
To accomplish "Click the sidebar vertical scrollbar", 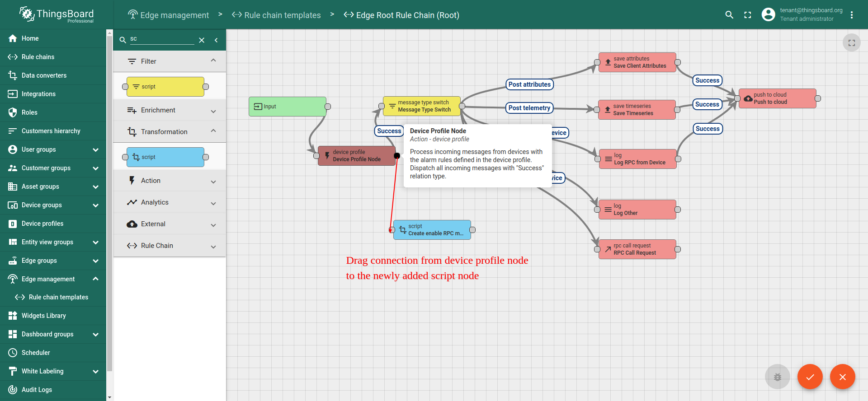I will coord(109,203).
